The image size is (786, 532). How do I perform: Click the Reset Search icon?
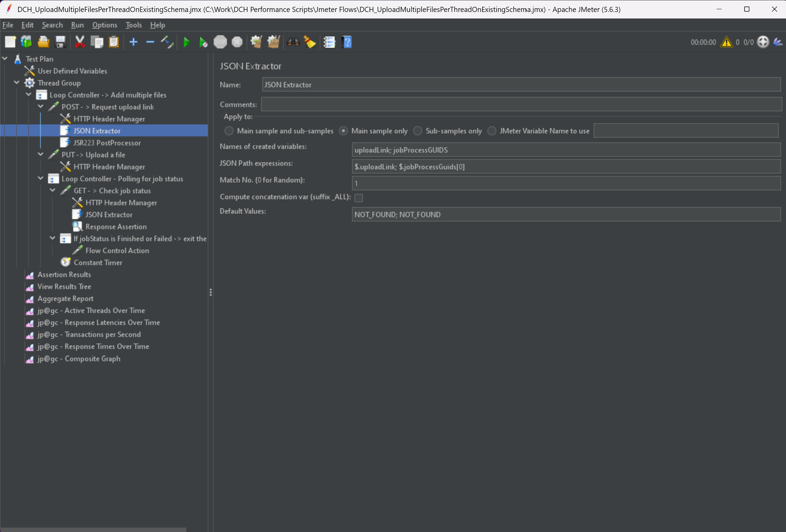[x=310, y=42]
